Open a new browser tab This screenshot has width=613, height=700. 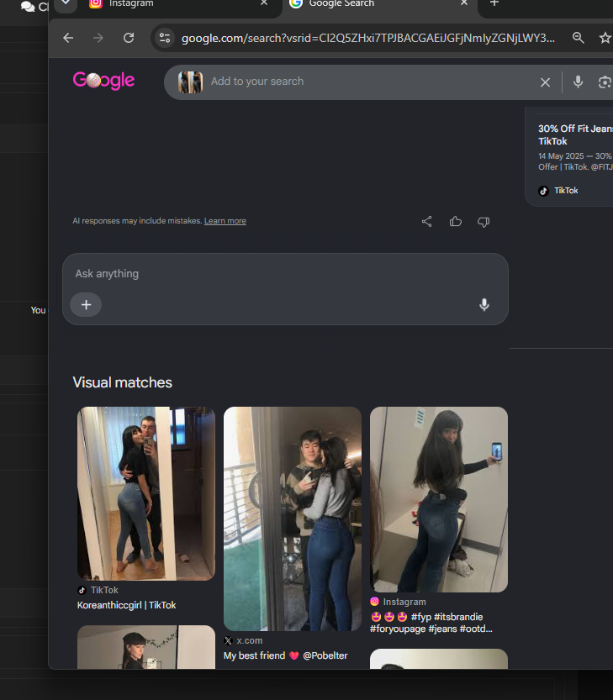click(494, 3)
